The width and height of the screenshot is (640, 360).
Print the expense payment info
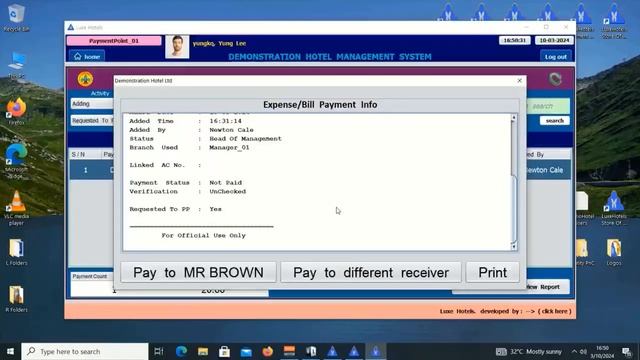(x=493, y=272)
